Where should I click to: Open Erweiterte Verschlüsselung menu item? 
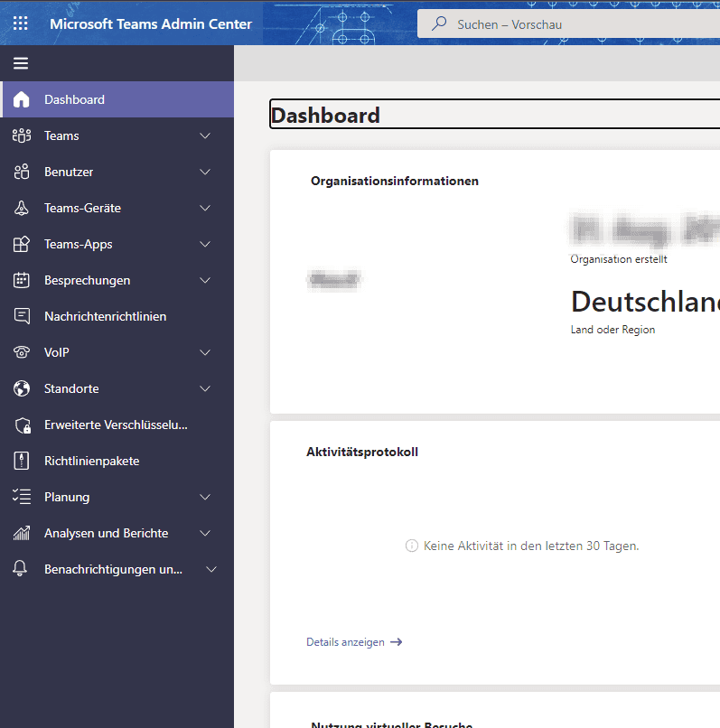tap(116, 425)
